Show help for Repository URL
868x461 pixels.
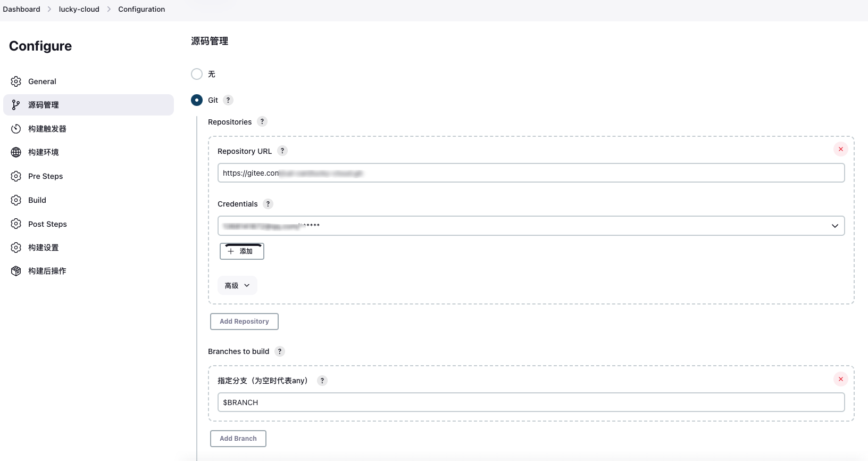click(x=282, y=151)
